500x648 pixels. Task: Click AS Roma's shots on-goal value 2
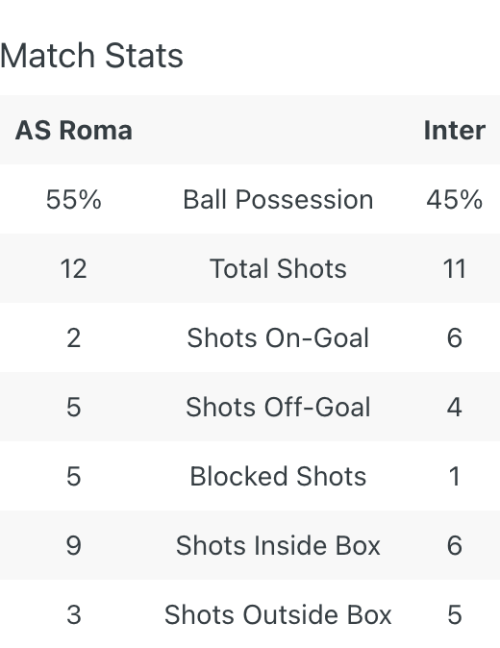click(74, 338)
